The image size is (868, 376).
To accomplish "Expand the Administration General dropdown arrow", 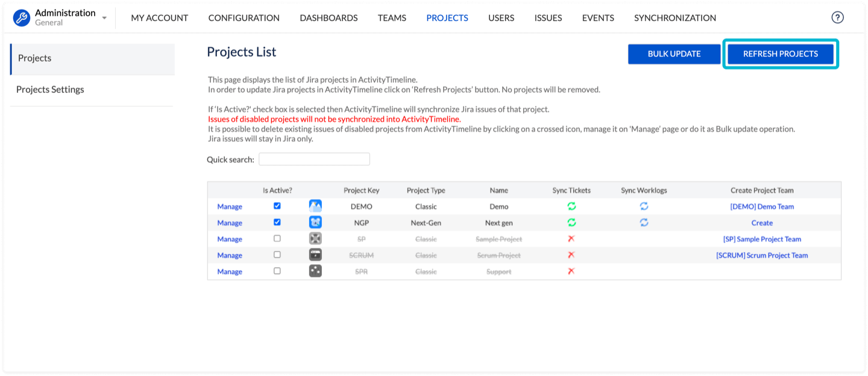I will 104,18.
